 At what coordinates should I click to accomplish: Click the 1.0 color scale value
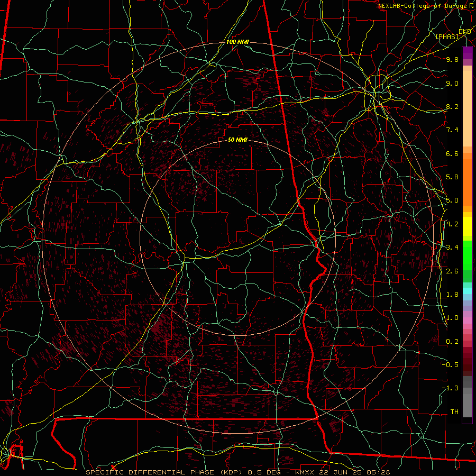tap(452, 318)
